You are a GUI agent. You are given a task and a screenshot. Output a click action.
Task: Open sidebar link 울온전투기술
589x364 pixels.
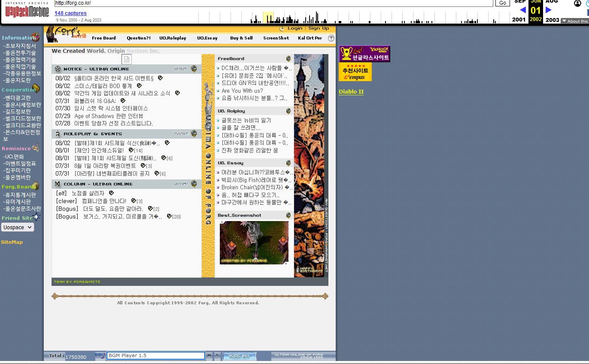coord(20,53)
